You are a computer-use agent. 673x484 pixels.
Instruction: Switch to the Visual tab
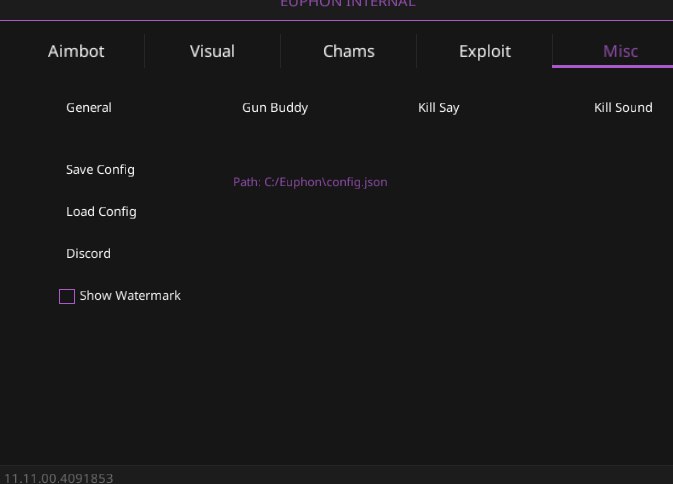point(212,51)
